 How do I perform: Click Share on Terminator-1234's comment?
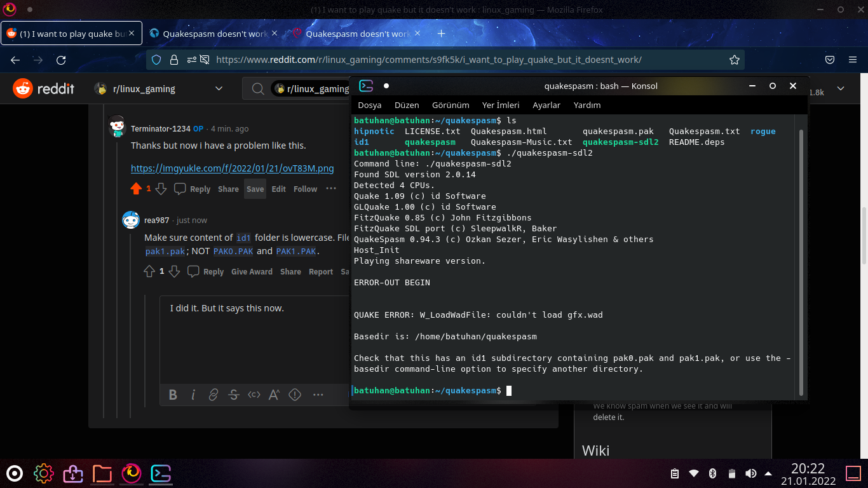point(228,189)
